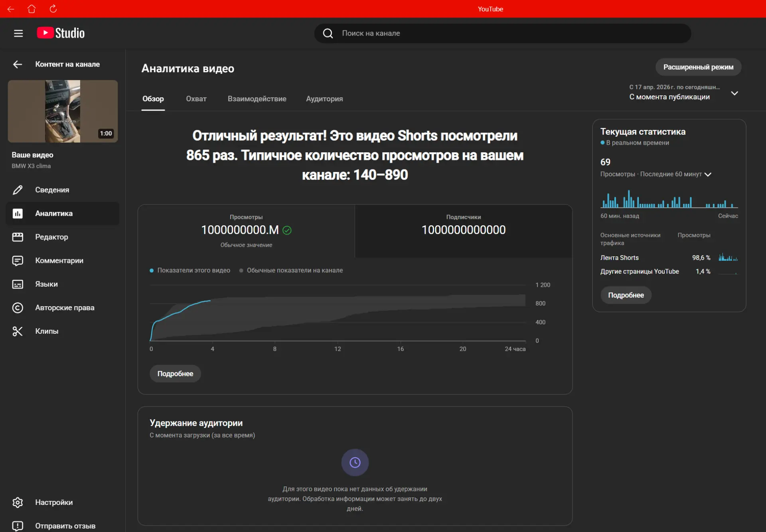Open YouTube Studio logo home
This screenshot has width=766, height=532.
(x=61, y=33)
